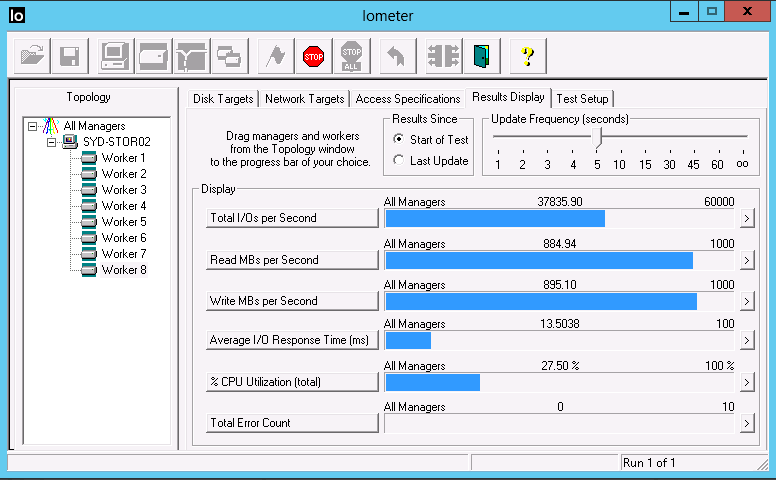Save test configuration floppy disk icon
This screenshot has width=776, height=480.
[70, 56]
